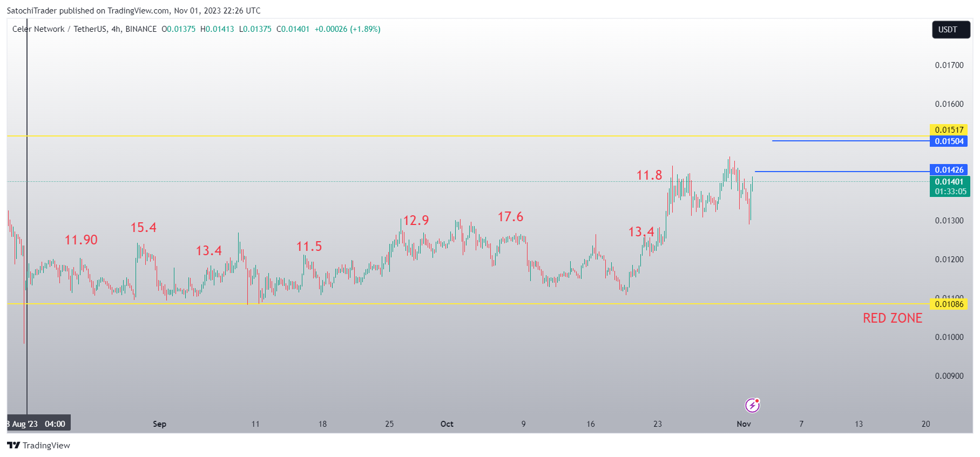Click the 0.01300 price axis label
Viewport: 980px width, 457px height.
point(949,221)
